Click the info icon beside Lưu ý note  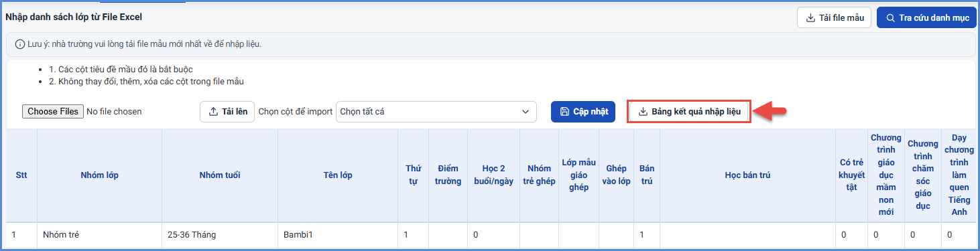click(20, 44)
